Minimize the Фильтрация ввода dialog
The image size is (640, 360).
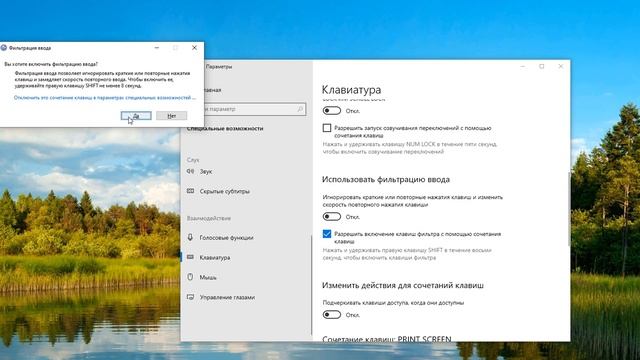[x=157, y=48]
